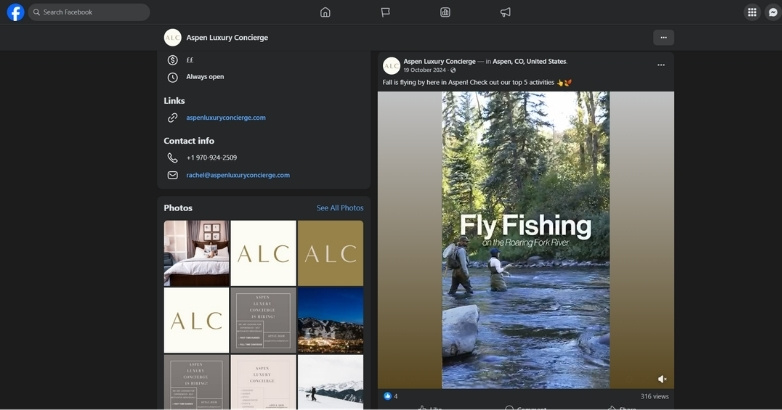Click the clock hours icon
782x410 pixels.
click(x=173, y=77)
